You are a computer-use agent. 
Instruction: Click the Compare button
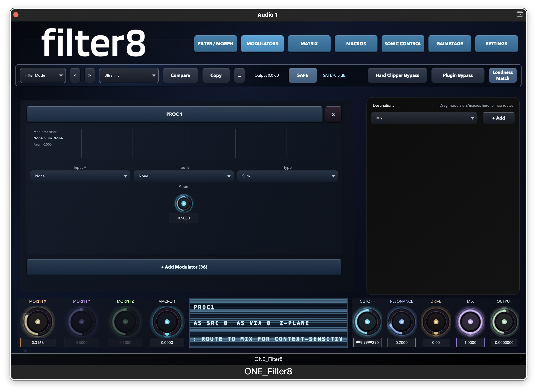(x=180, y=75)
